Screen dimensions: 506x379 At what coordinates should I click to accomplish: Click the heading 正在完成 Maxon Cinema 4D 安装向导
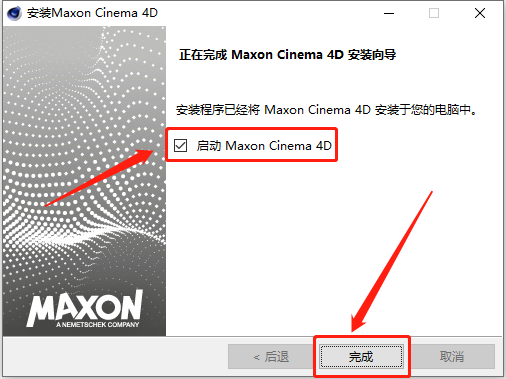[288, 55]
